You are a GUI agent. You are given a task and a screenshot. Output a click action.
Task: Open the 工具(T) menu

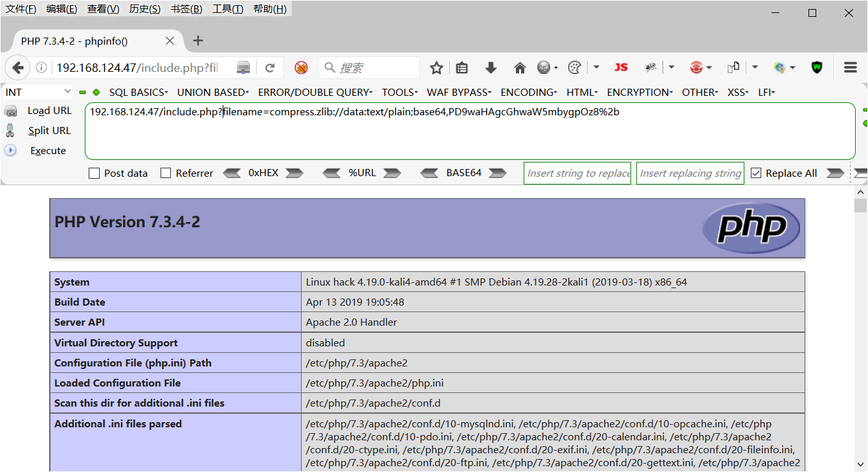pos(228,9)
